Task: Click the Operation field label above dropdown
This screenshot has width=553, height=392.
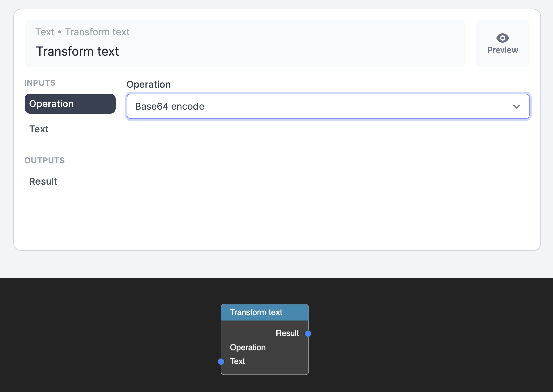Action: pos(149,84)
